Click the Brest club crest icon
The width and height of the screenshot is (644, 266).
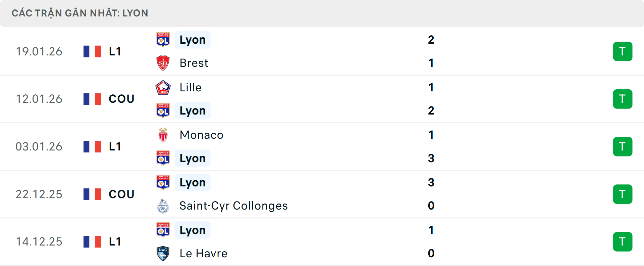pyautogui.click(x=163, y=63)
